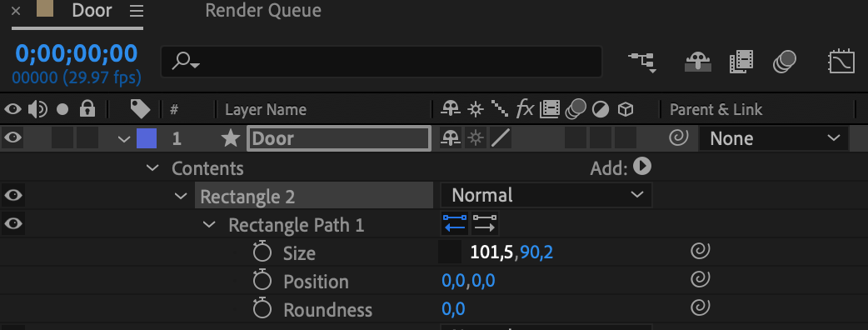868x330 pixels.
Task: Open the Door panel menu
Action: coord(136,11)
